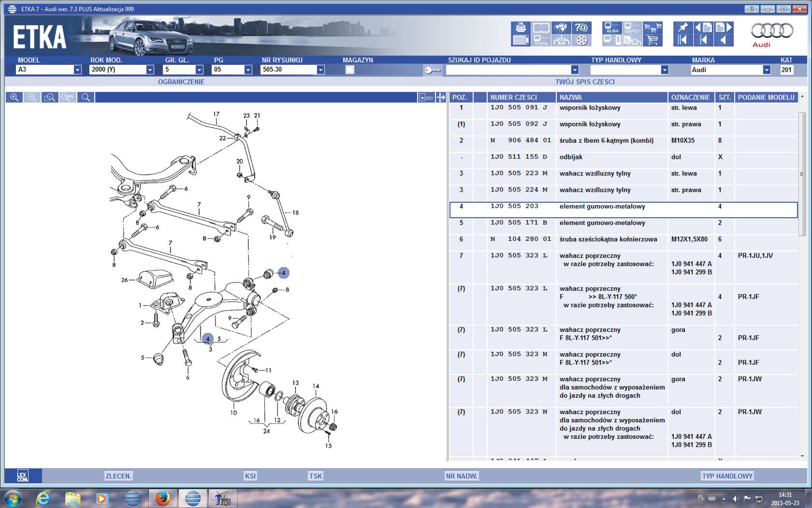Select the TWÓJ SPIS CZESCI tab
The image size is (812, 508).
(x=585, y=82)
